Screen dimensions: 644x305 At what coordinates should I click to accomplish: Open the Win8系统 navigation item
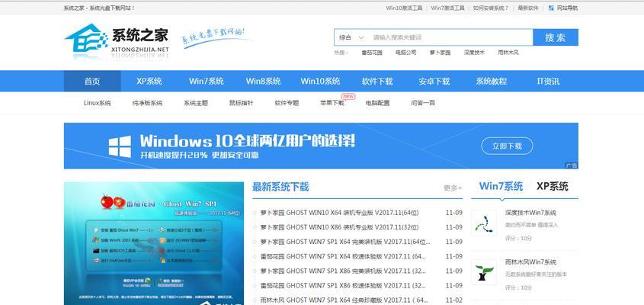point(263,81)
